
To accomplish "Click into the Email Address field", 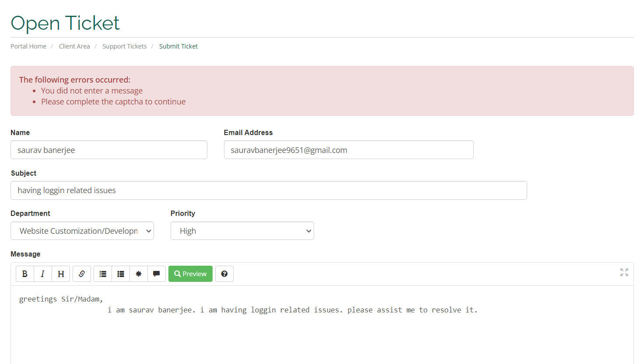I will point(348,149).
